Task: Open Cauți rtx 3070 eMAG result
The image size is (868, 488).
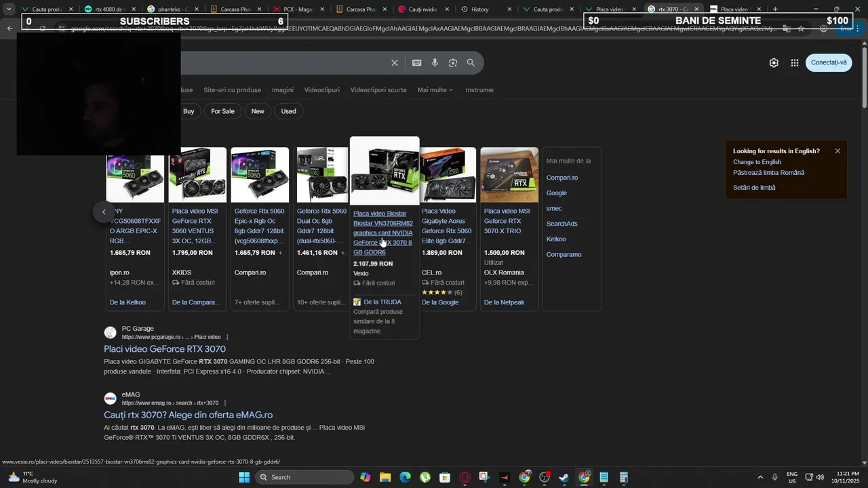Action: (x=189, y=415)
